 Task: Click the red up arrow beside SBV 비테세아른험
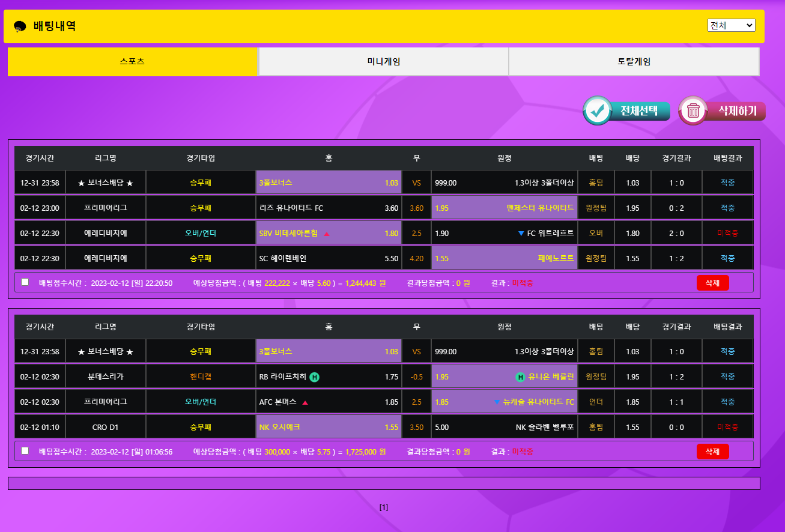coord(327,234)
